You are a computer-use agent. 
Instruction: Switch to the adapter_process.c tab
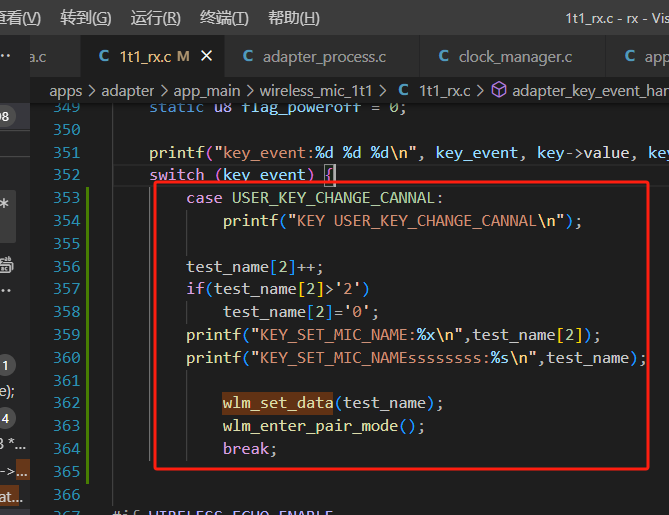(324, 57)
